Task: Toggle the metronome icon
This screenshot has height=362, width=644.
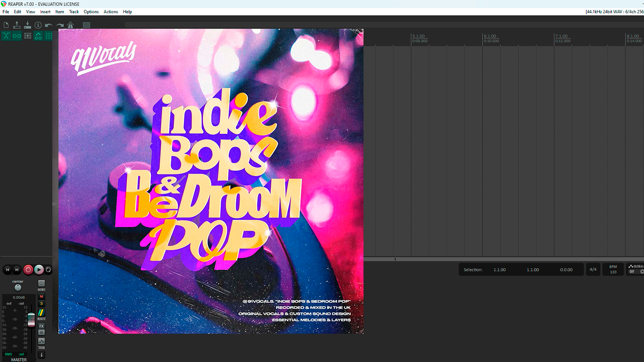Action: (x=71, y=25)
